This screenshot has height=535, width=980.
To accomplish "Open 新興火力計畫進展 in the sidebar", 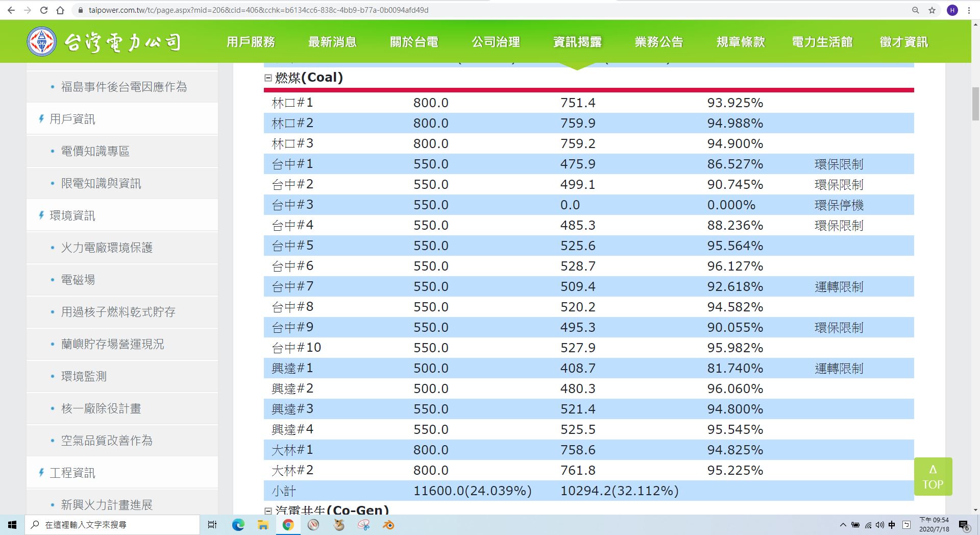I will 107,505.
